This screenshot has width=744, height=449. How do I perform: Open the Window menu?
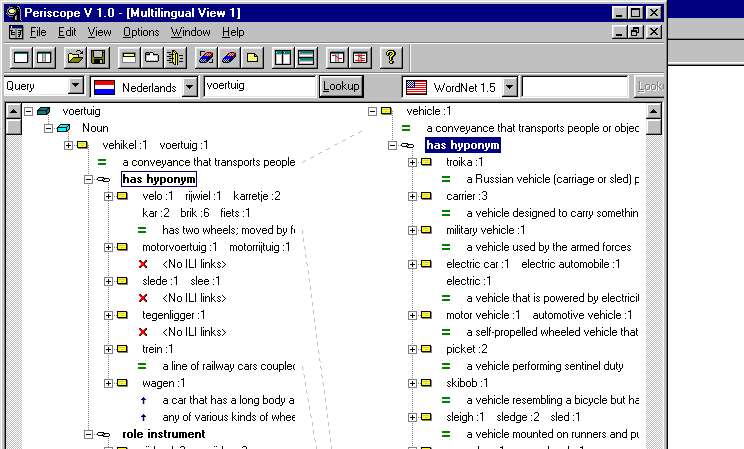coord(190,32)
